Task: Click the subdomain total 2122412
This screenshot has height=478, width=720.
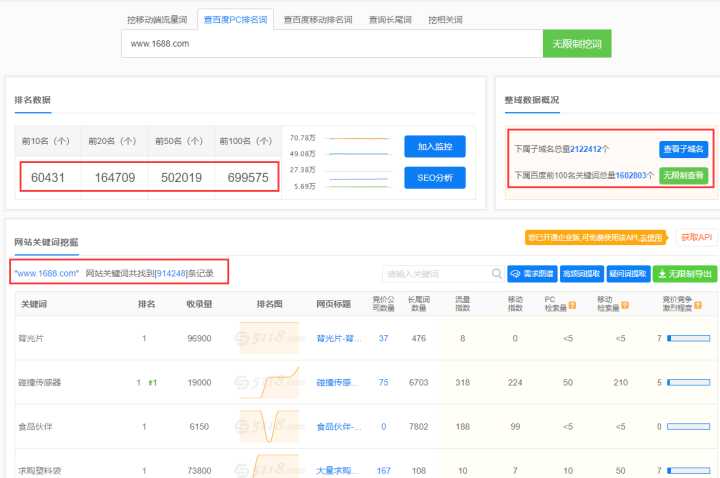Action: point(585,149)
